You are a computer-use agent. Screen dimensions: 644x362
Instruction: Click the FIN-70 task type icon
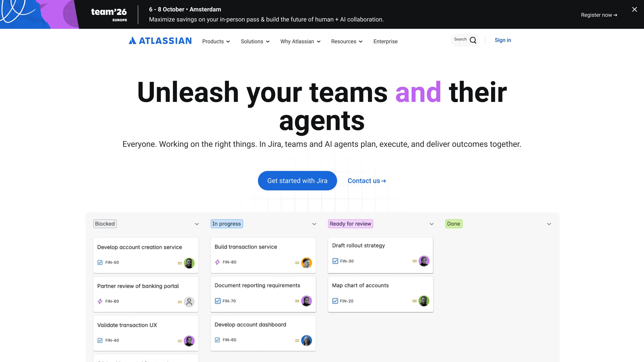tap(218, 301)
